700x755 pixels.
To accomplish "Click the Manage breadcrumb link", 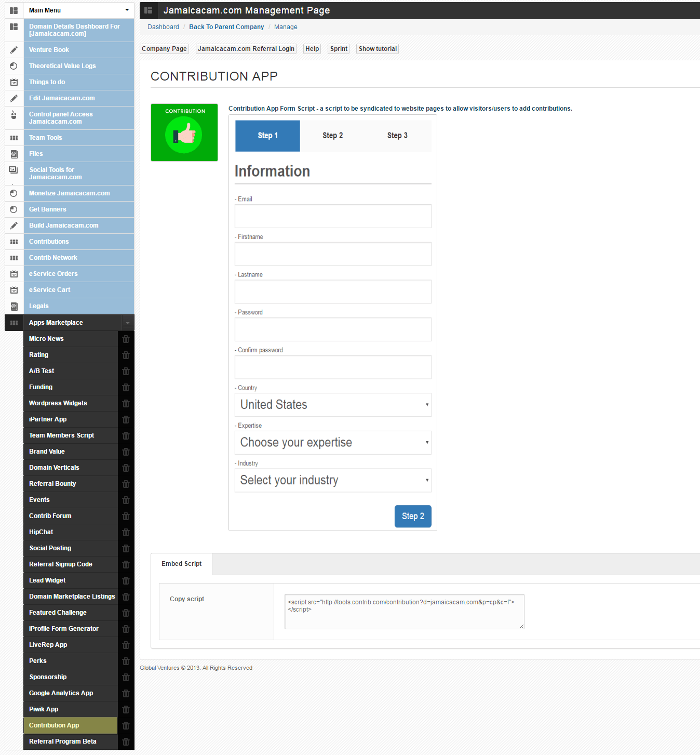I will (286, 27).
